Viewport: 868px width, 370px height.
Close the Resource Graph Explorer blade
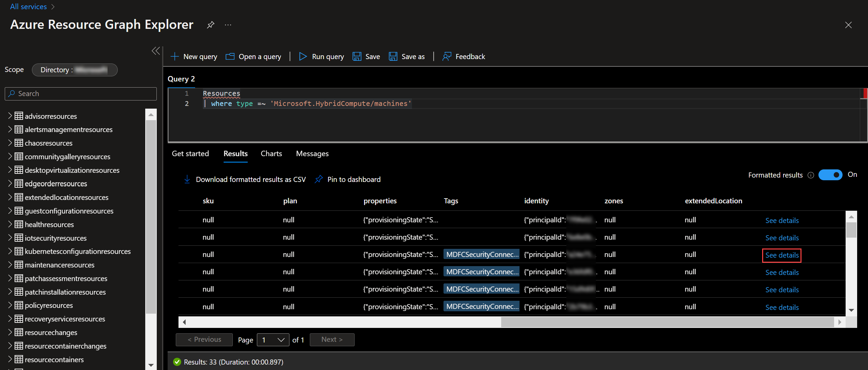(x=848, y=25)
